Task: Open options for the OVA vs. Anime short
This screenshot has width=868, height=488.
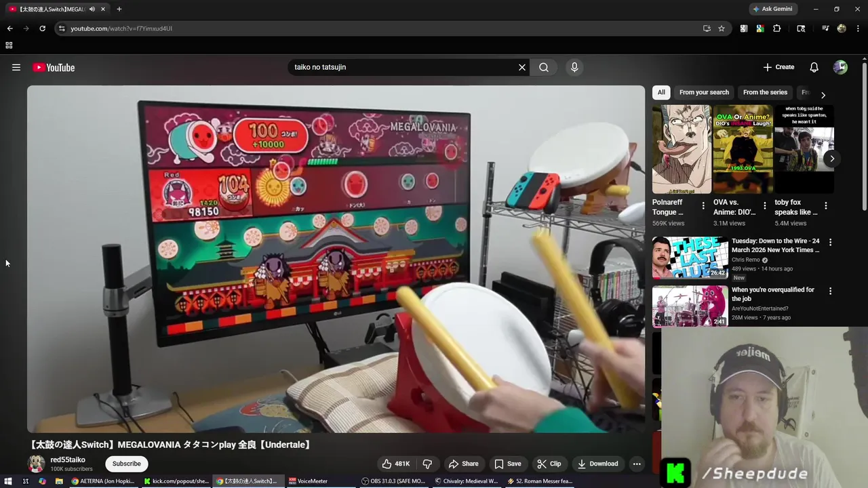Action: coord(764,205)
